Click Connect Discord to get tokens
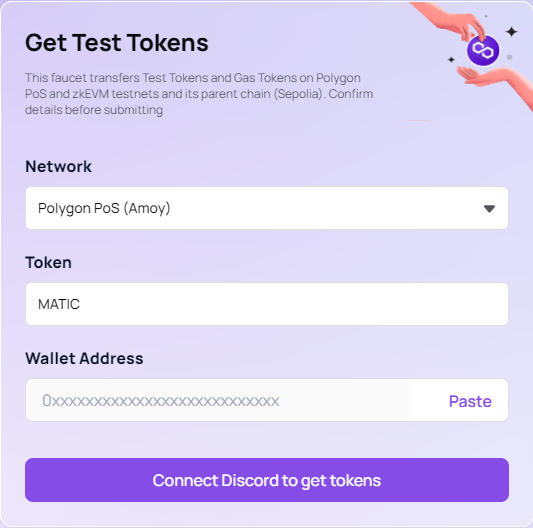Screen dimensions: 533x528 (x=267, y=480)
